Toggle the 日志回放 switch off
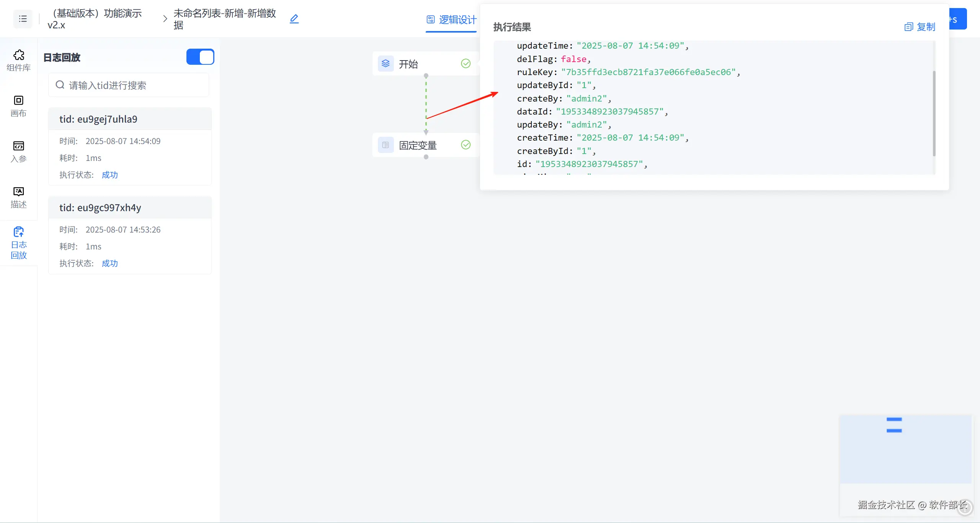This screenshot has height=523, width=980. 200,57
